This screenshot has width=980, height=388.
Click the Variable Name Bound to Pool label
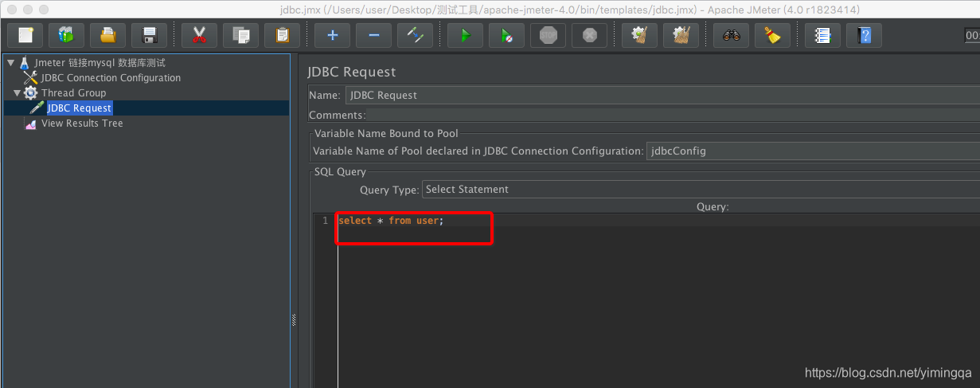[386, 134]
